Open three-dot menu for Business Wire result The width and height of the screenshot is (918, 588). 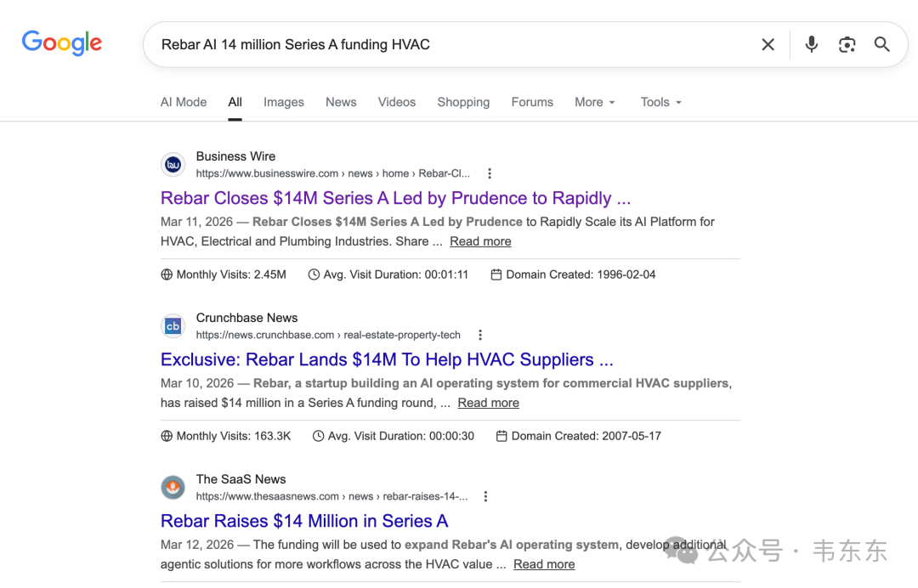(x=490, y=173)
